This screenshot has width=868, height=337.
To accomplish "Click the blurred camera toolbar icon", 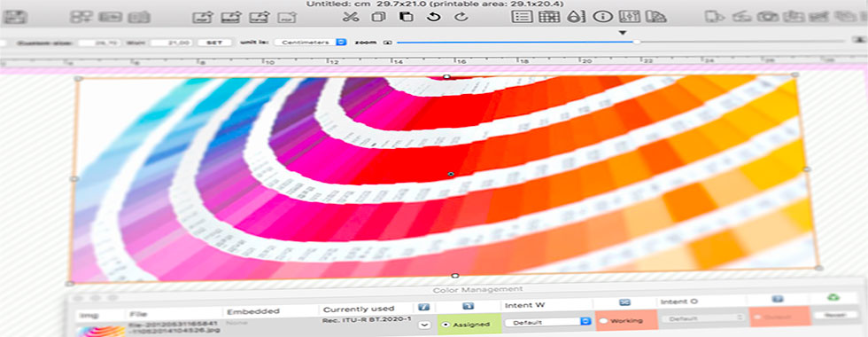I will coord(768,17).
